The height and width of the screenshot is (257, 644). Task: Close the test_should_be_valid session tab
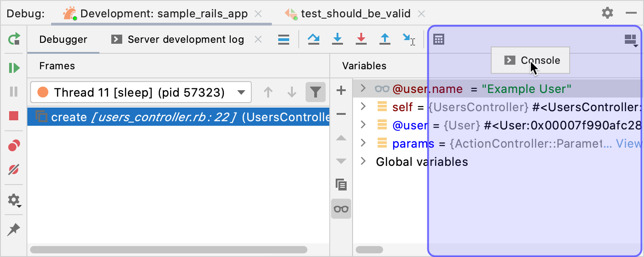pyautogui.click(x=422, y=13)
